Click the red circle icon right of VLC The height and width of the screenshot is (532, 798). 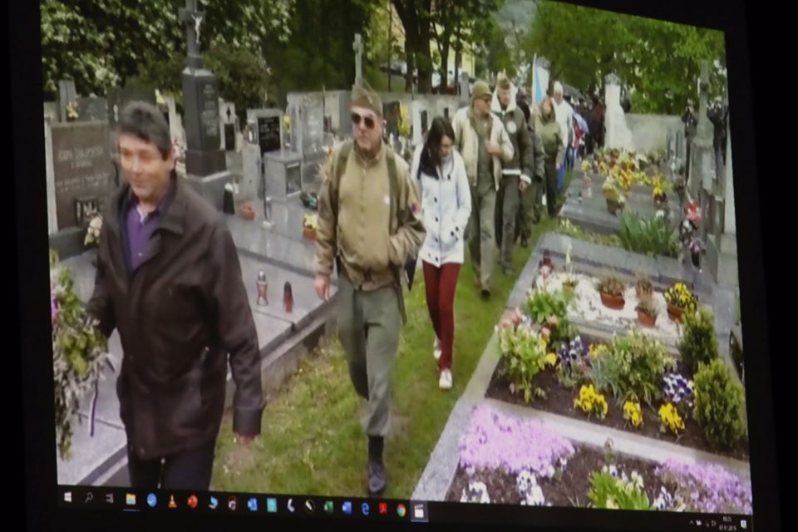(192, 501)
